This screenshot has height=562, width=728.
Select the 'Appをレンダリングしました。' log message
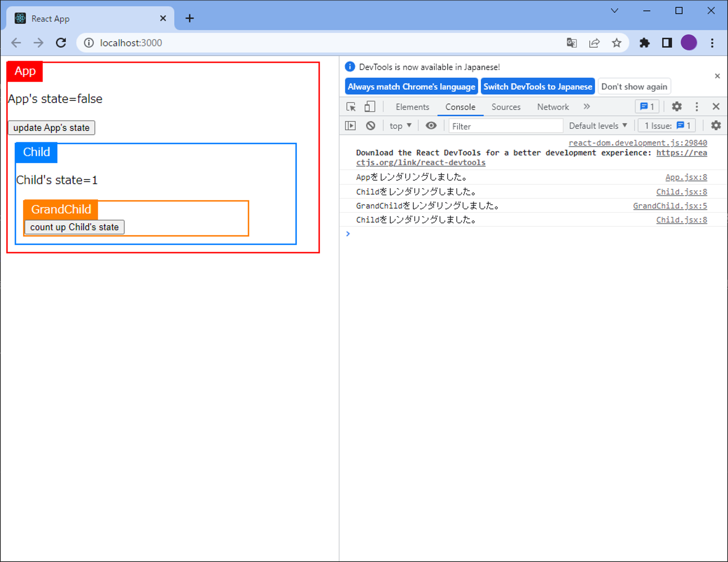[412, 177]
